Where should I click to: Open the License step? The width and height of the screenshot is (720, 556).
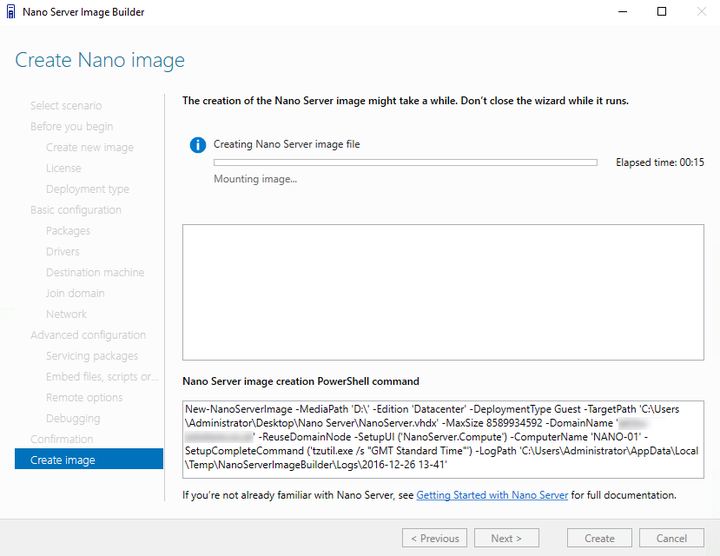(x=63, y=168)
